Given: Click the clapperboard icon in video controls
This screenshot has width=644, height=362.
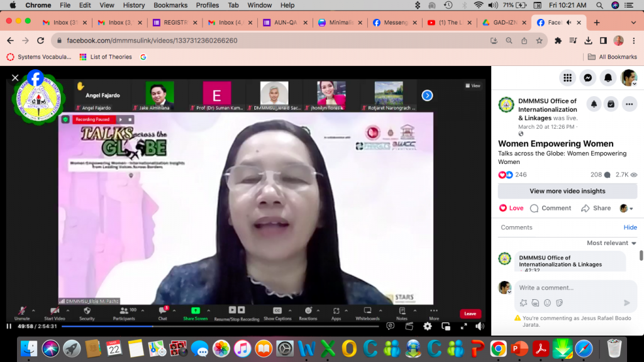Looking at the screenshot, I should [409, 326].
